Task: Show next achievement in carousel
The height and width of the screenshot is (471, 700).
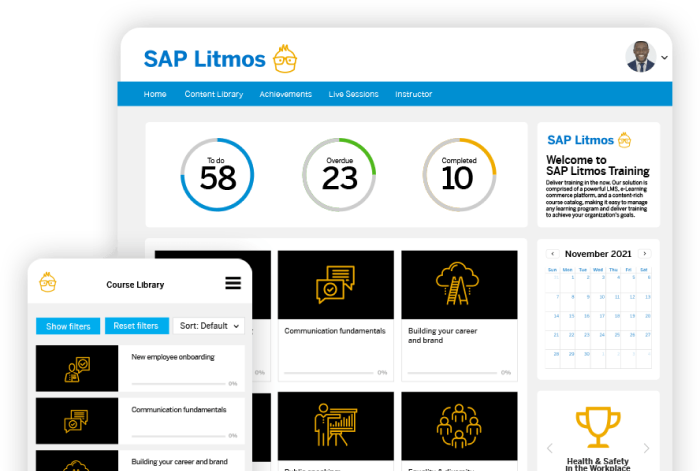Action: pos(646,448)
